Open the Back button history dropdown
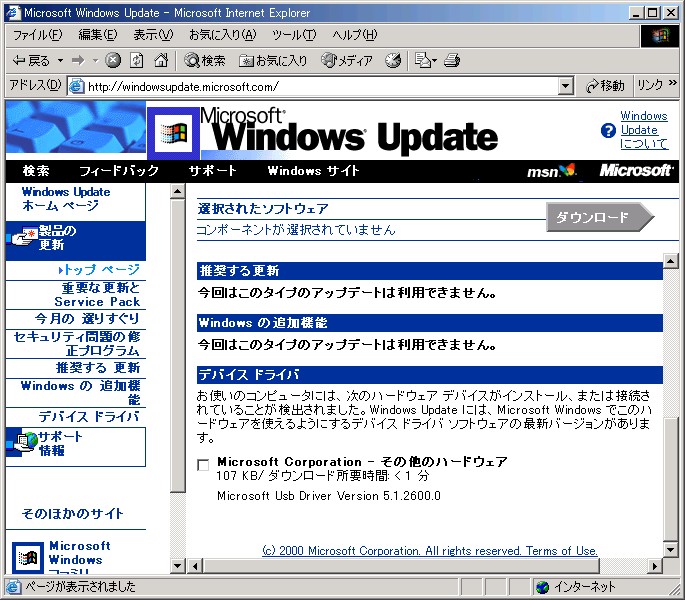Screen dimensions: 685x600 (x=61, y=60)
